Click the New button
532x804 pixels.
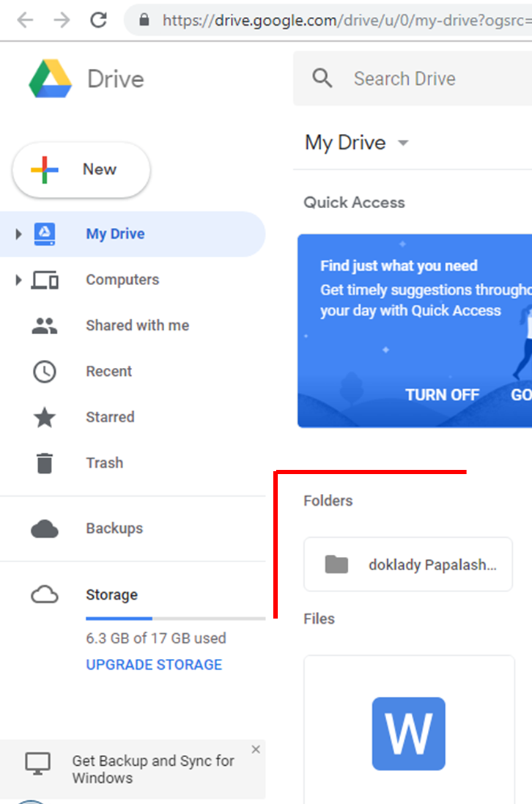(81, 170)
